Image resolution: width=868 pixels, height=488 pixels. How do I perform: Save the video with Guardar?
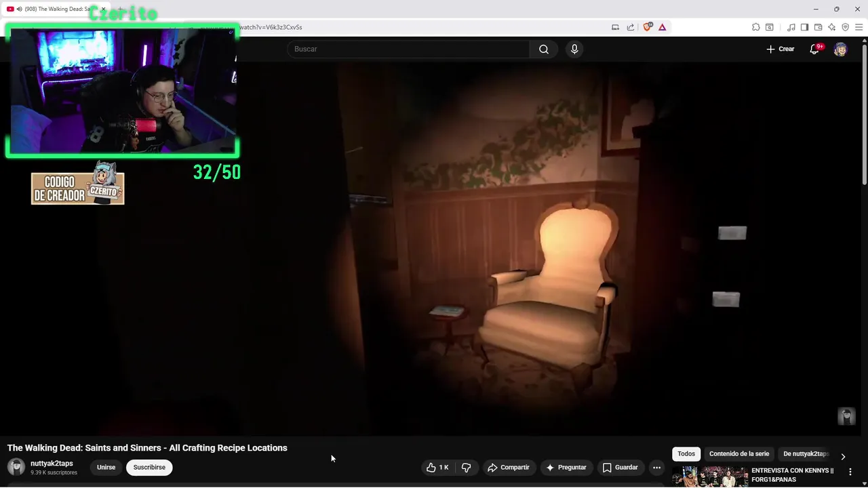click(x=620, y=467)
